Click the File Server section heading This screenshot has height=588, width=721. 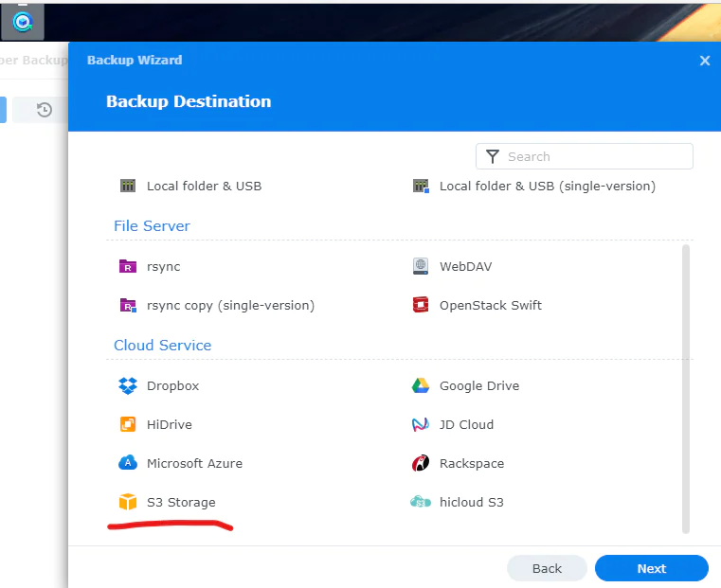pos(152,226)
